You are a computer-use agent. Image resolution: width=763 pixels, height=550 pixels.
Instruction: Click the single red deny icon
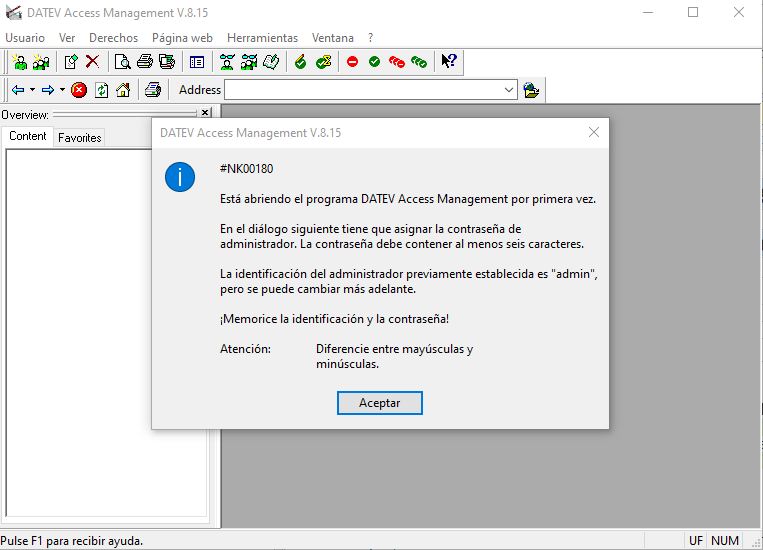coord(353,62)
